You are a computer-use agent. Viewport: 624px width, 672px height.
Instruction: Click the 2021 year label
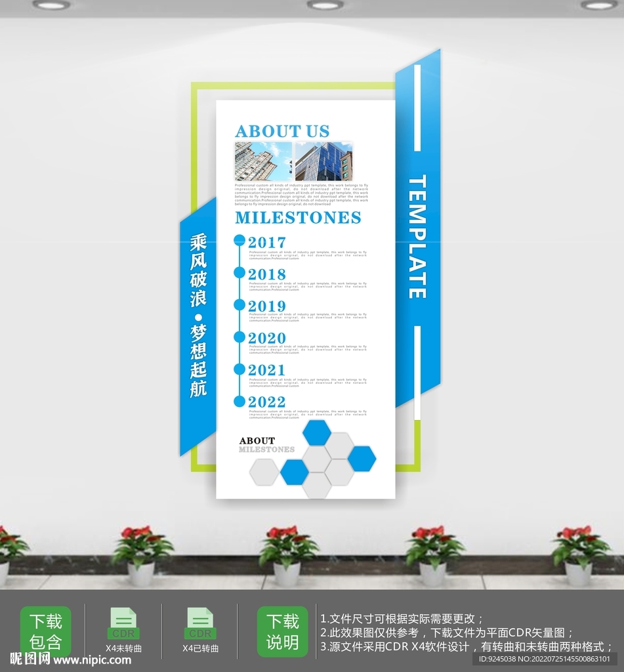coord(266,369)
